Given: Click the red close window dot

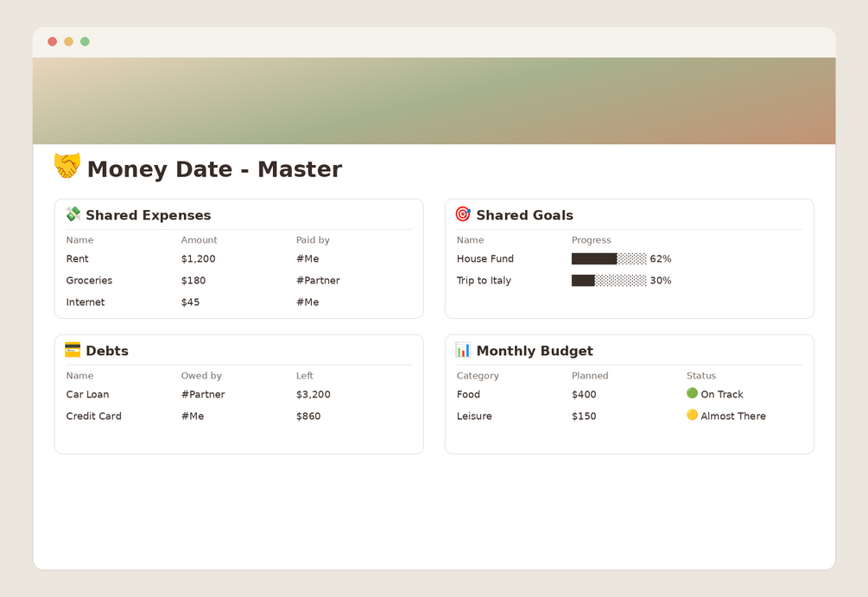Looking at the screenshot, I should (53, 41).
